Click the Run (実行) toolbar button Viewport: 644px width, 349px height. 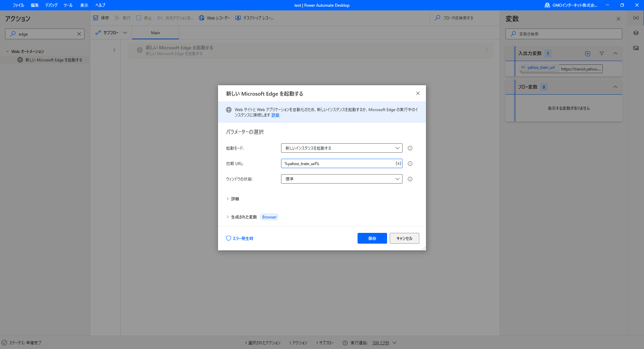[123, 18]
